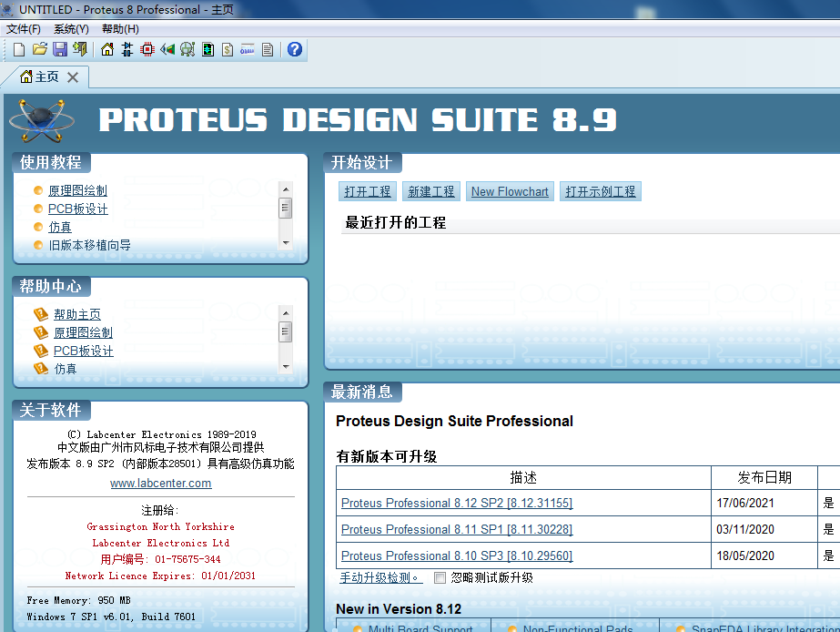Open Help using the question mark icon
The height and width of the screenshot is (632, 840).
(293, 49)
